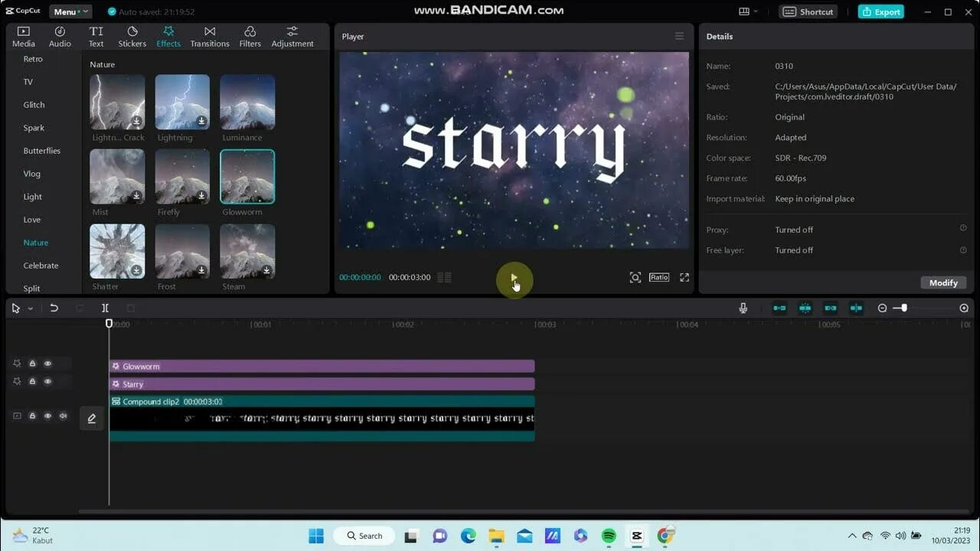This screenshot has height=551, width=980.
Task: Lock the Starry effect track
Action: [x=32, y=381]
